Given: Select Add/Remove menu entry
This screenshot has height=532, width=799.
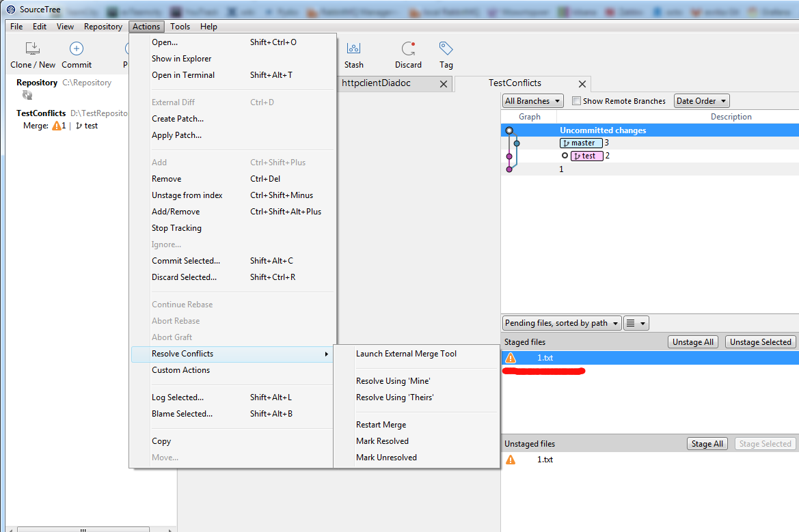Looking at the screenshot, I should click(233, 211).
